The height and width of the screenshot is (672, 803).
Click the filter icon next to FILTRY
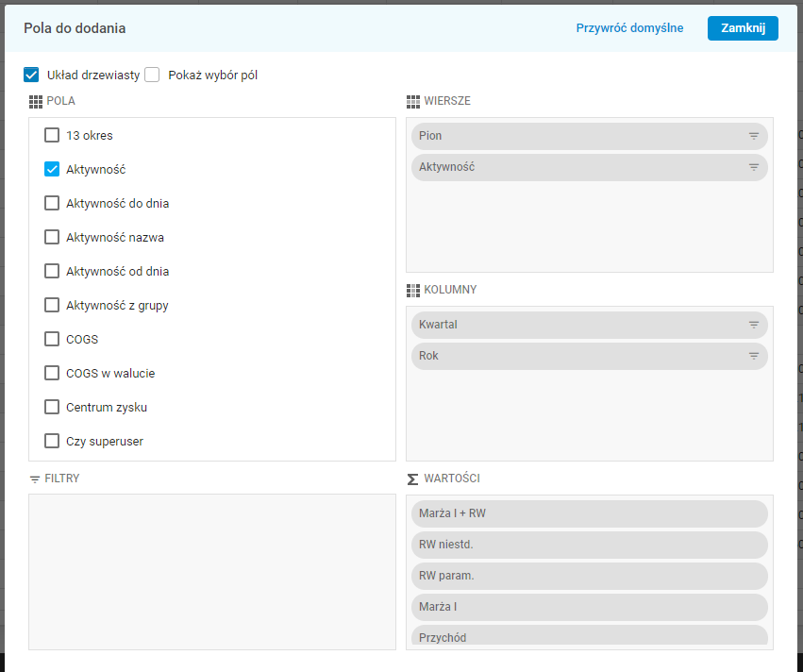35,479
